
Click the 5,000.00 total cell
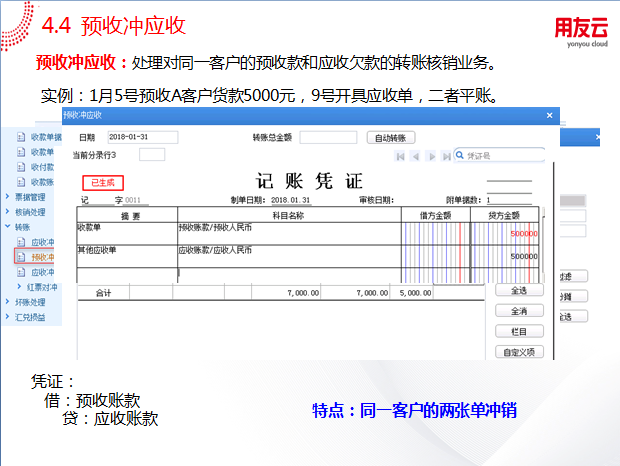click(x=412, y=293)
